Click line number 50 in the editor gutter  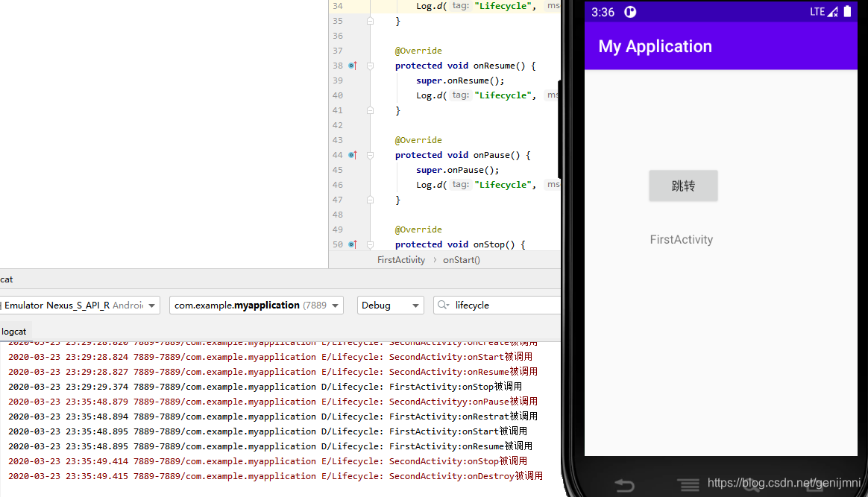[338, 244]
